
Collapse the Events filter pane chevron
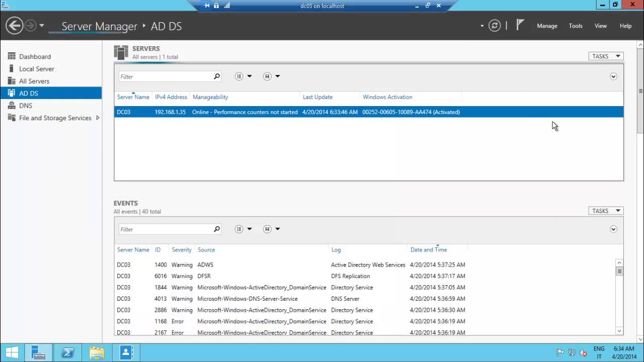click(x=613, y=229)
